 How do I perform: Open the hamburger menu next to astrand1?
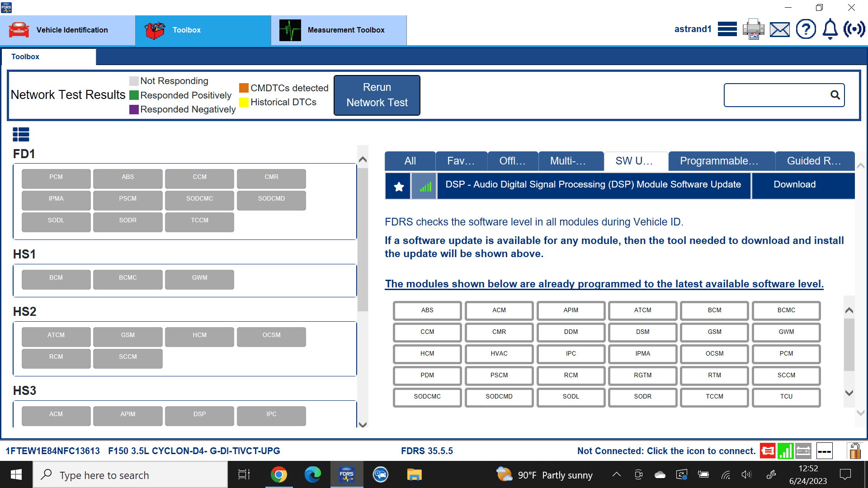[727, 29]
